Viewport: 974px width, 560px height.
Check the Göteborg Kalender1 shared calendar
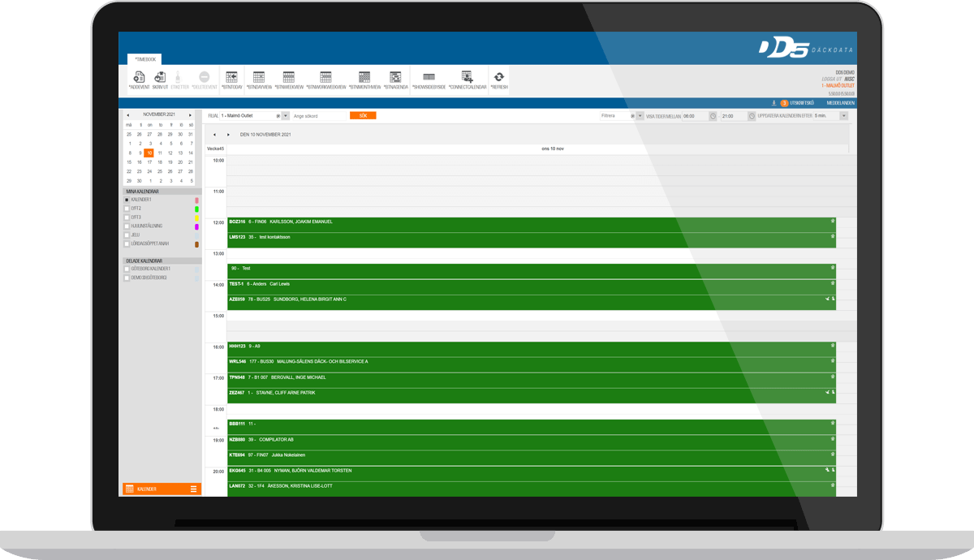coord(127,269)
